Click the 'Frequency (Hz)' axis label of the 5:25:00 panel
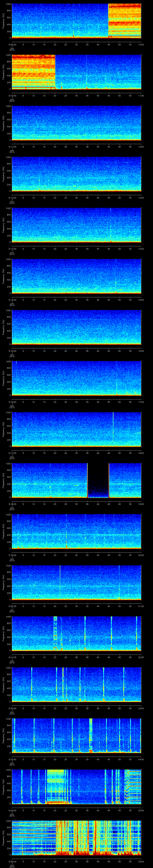153x868 pixels. click(x=3, y=838)
